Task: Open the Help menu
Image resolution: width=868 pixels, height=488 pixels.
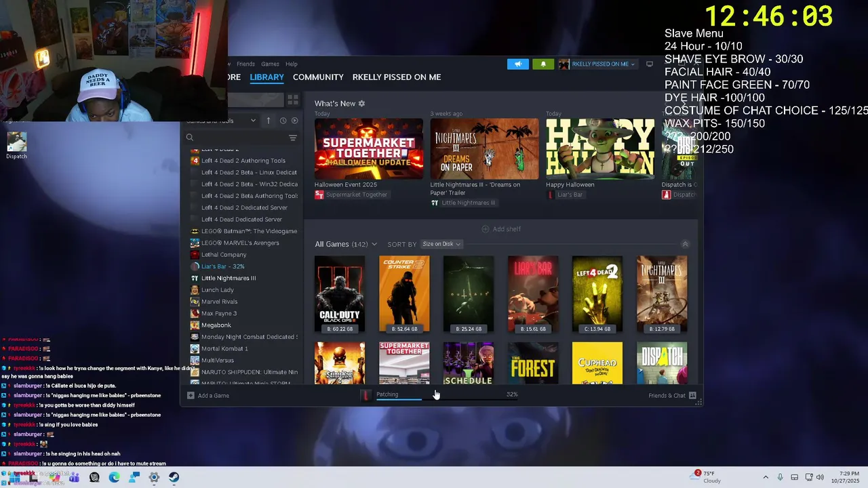Action: 292,64
